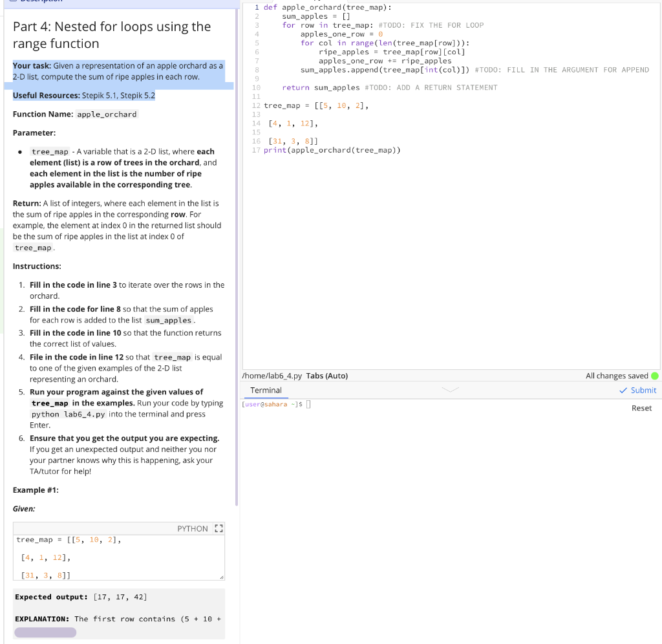Expand the PYTHON code snippet to fullscreen

pyautogui.click(x=219, y=528)
